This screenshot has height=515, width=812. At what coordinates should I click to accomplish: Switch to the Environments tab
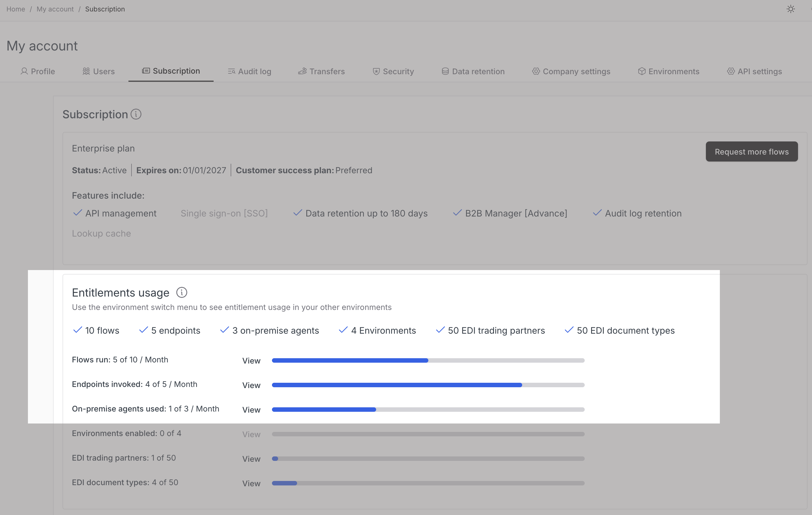668,71
